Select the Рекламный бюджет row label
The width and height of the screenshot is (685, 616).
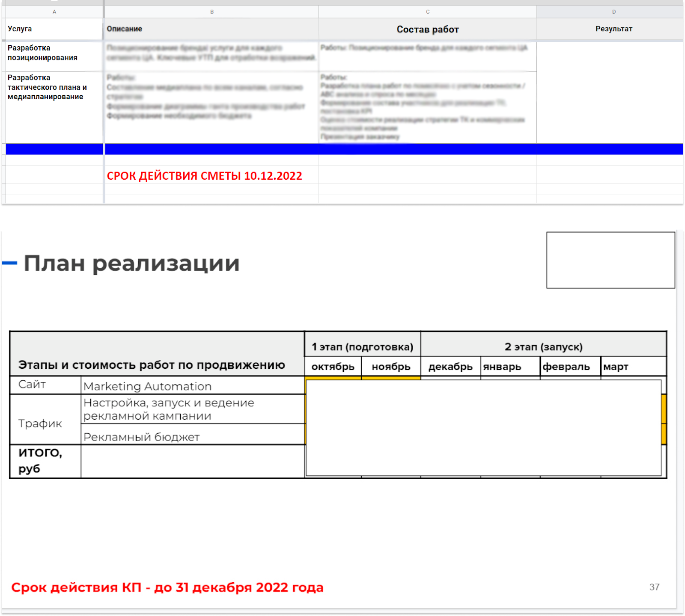(x=193, y=436)
